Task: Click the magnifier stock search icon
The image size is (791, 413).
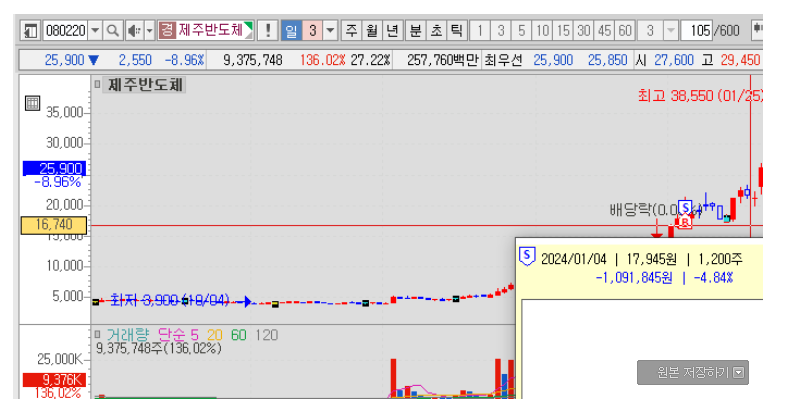Action: (113, 31)
